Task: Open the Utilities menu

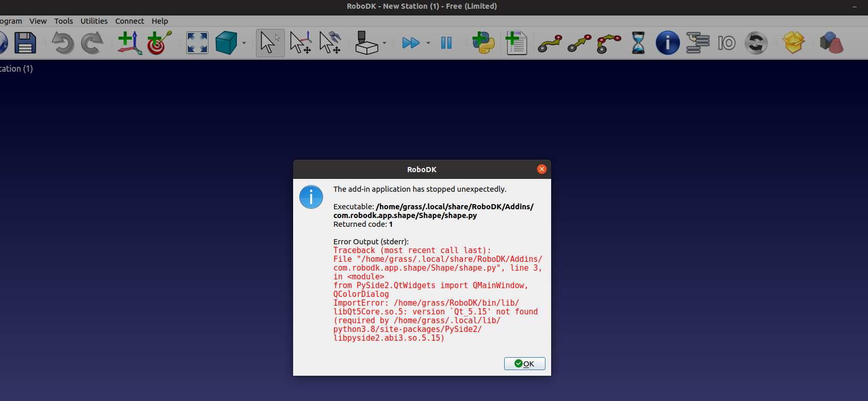Action: pyautogui.click(x=94, y=21)
